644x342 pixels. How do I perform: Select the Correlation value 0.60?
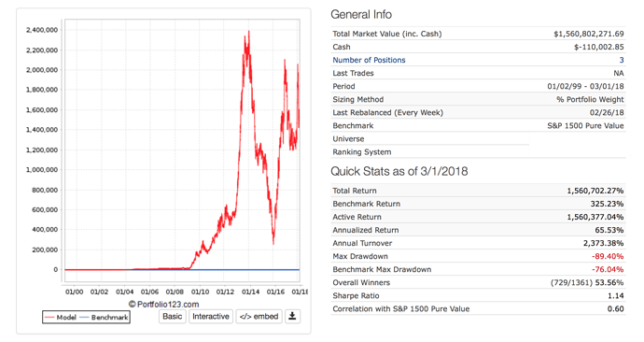coord(616,309)
